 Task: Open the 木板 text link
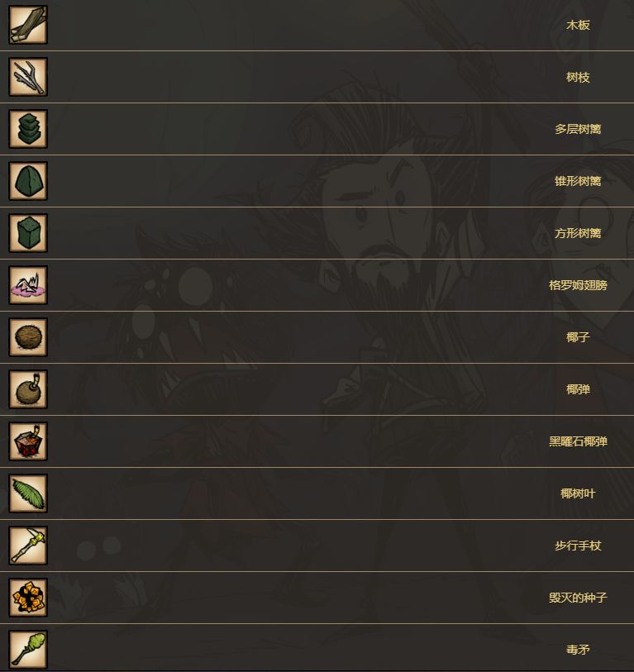pos(578,26)
